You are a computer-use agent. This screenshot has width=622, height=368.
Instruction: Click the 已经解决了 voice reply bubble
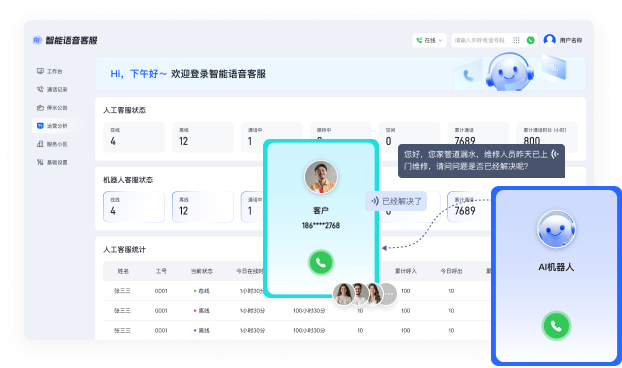click(x=396, y=201)
